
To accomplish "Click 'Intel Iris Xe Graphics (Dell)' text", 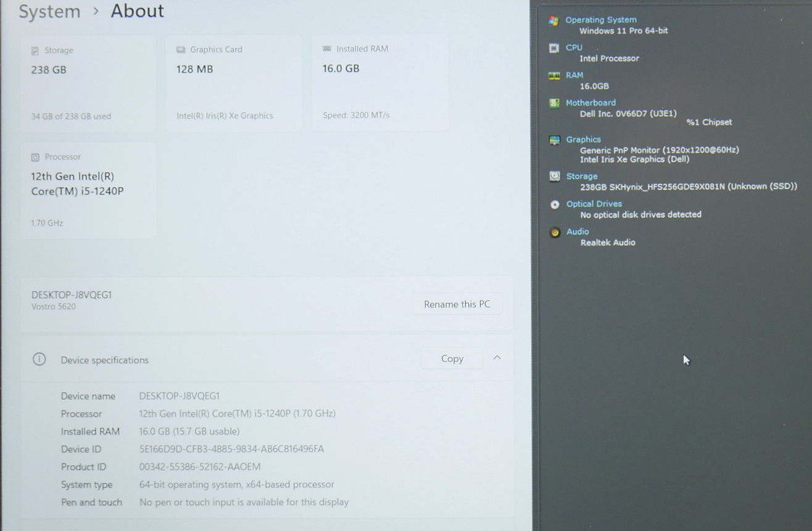I will click(x=635, y=159).
